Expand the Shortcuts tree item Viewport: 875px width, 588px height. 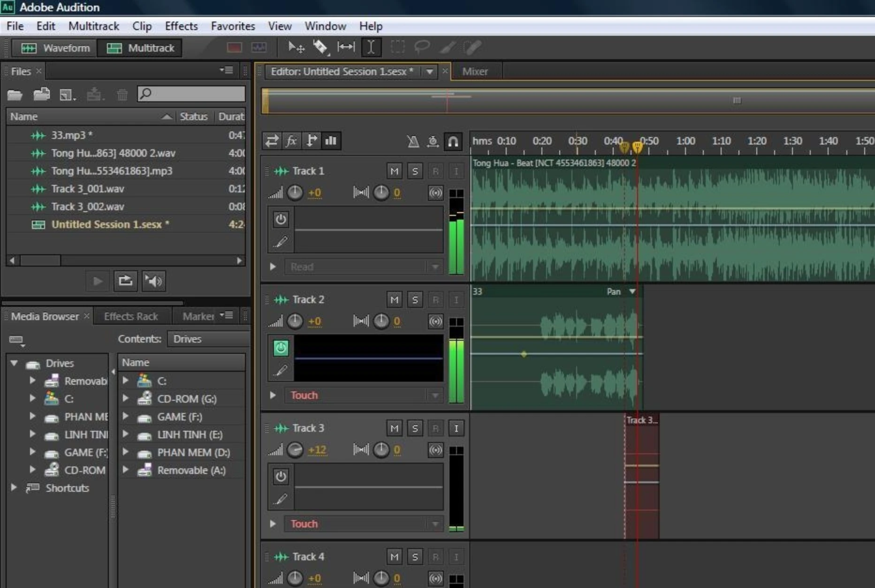click(x=14, y=488)
